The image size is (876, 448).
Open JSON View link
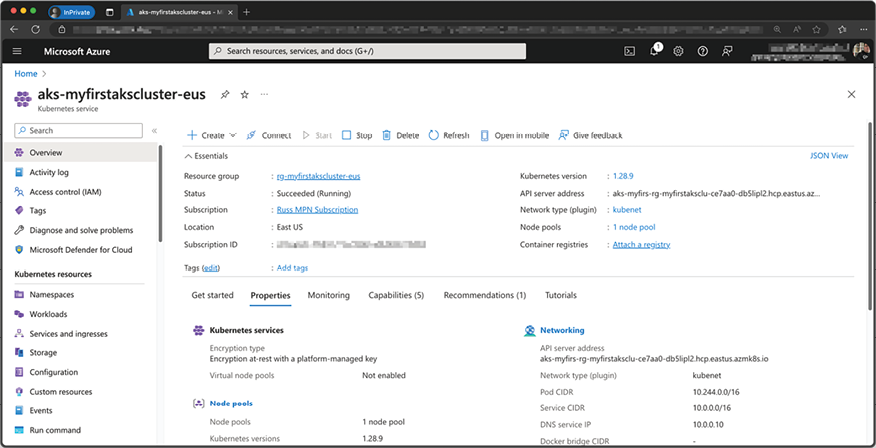[829, 156]
